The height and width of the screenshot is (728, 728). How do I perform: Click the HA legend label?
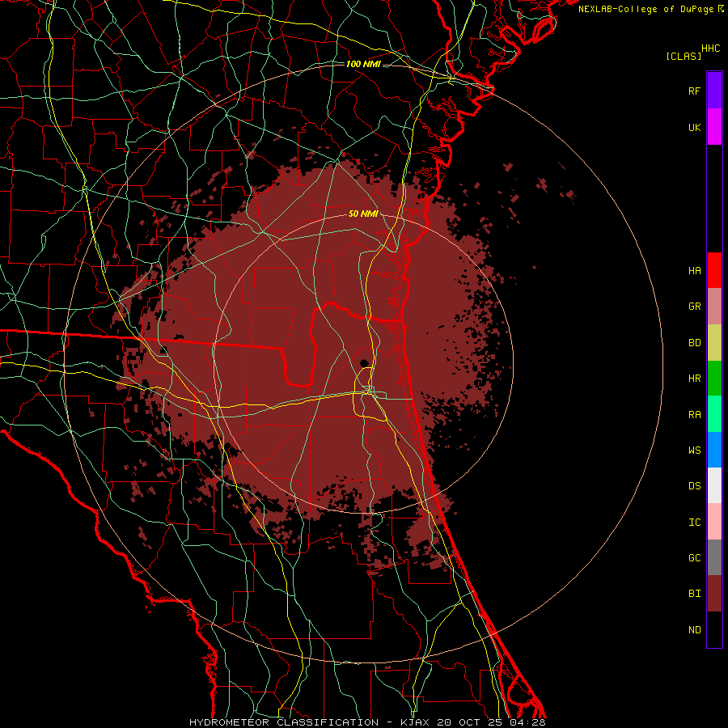[x=694, y=271]
